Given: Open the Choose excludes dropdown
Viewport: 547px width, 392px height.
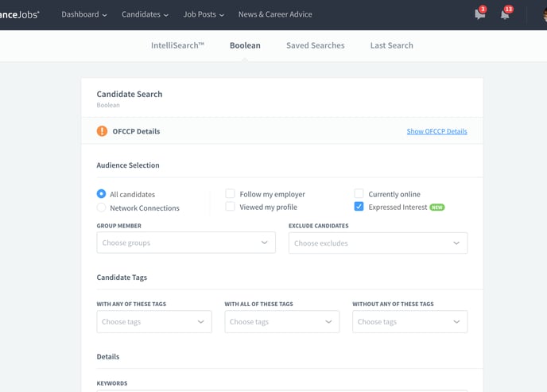Looking at the screenshot, I should coord(378,243).
